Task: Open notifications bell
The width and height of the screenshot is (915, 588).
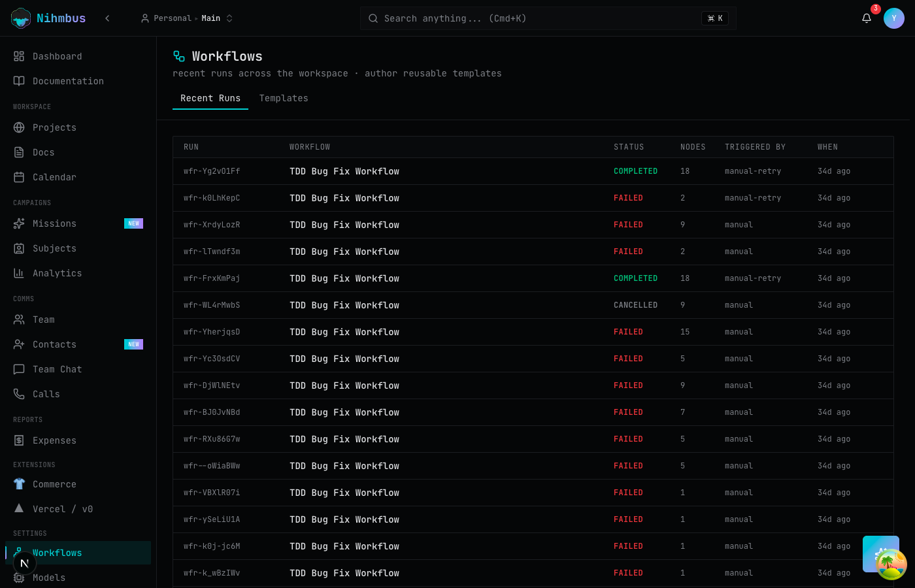Action: pos(867,18)
